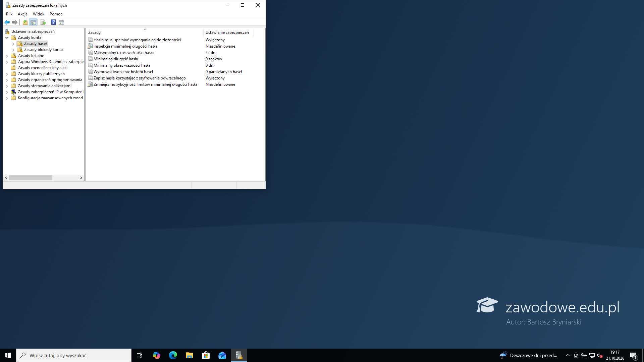Click the tree pane horizontal scrollbar thumb

[x=31, y=178]
